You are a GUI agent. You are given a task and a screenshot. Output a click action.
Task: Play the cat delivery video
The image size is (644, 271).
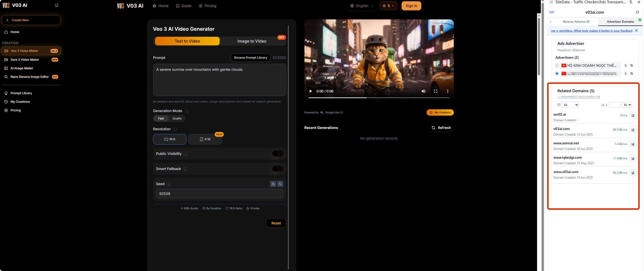pos(311,91)
